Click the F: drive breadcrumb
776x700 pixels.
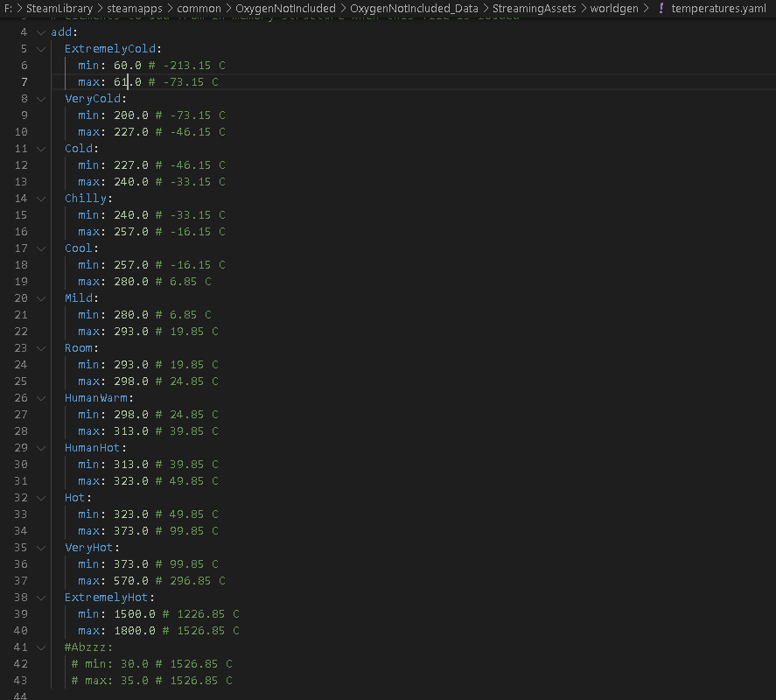8,8
